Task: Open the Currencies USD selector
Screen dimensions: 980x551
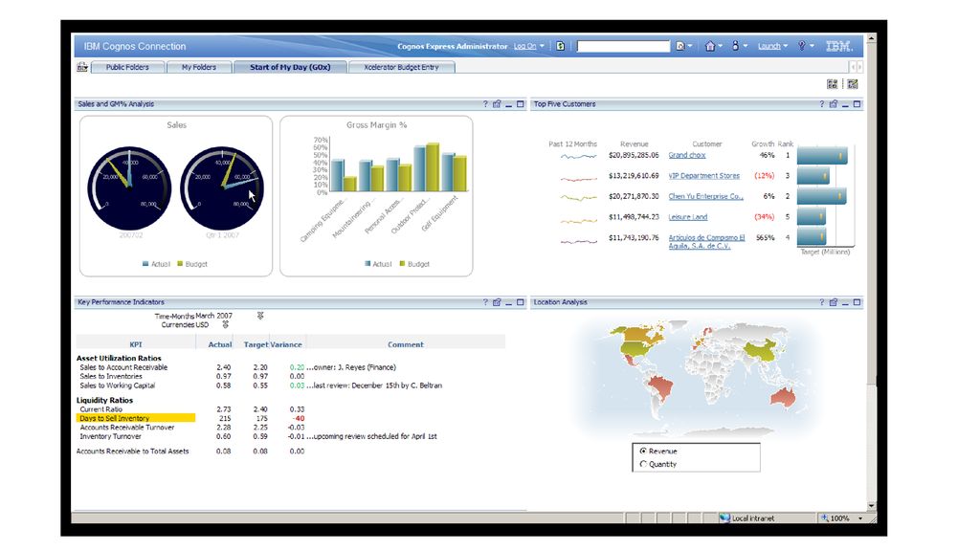Action: pyautogui.click(x=226, y=325)
